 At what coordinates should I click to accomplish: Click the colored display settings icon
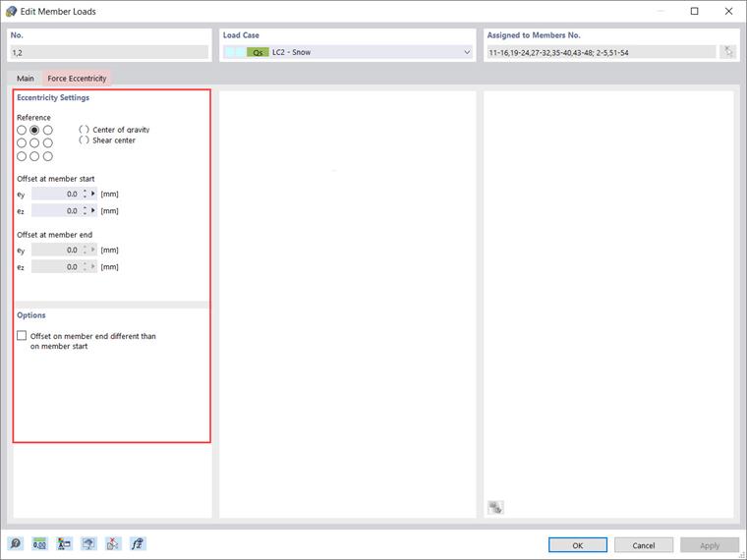coord(64,543)
